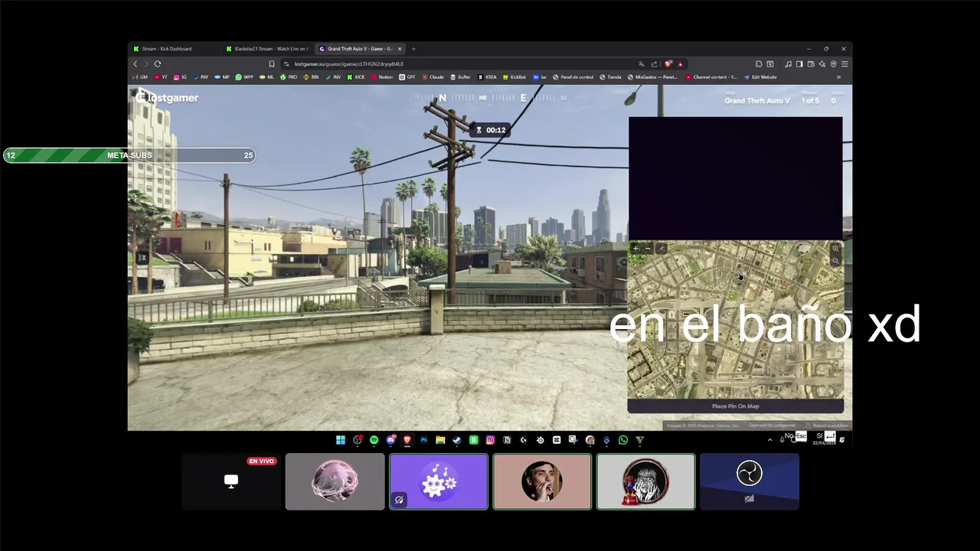Open a new browser tab
This screenshot has width=980, height=551.
tap(413, 49)
